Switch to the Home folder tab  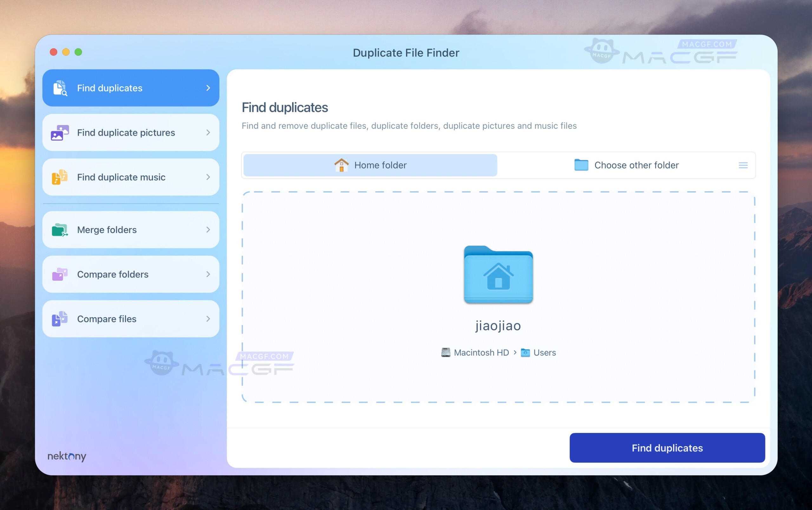pos(370,165)
